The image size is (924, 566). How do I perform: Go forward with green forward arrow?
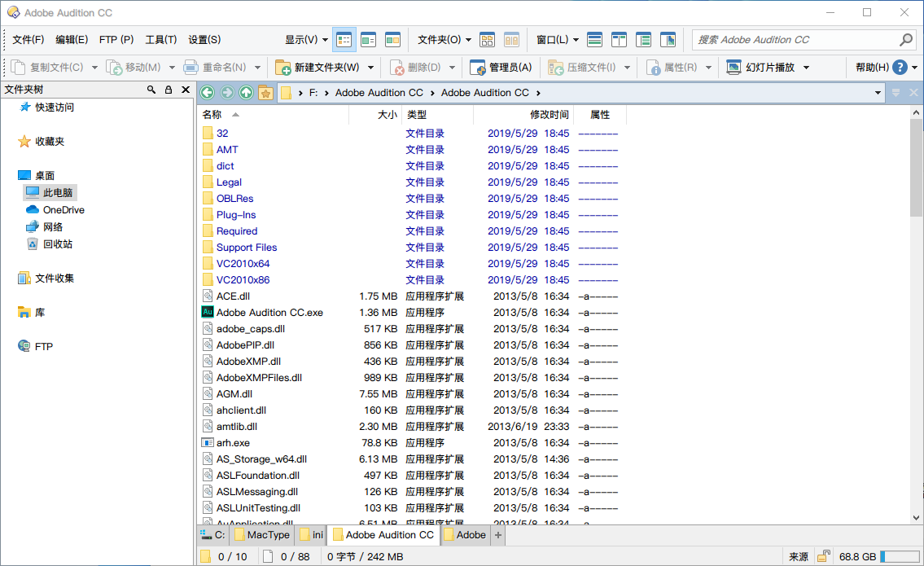227,93
